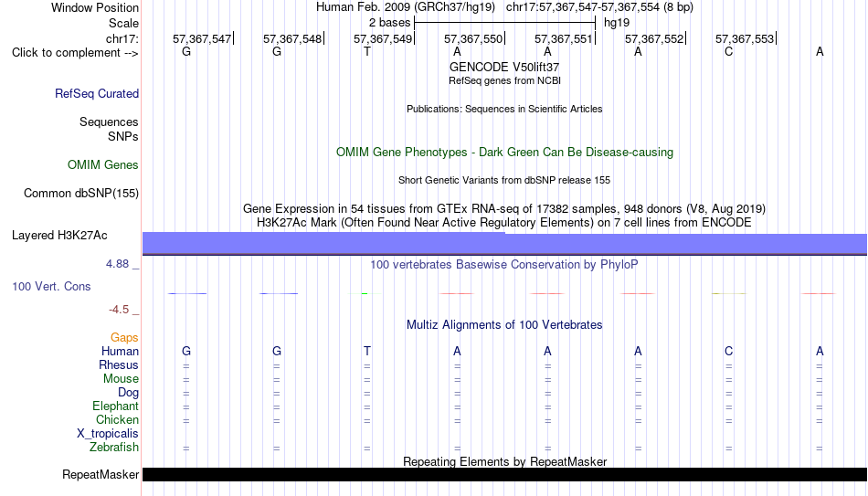The image size is (868, 496).
Task: Click the Scale label
Action: [124, 23]
